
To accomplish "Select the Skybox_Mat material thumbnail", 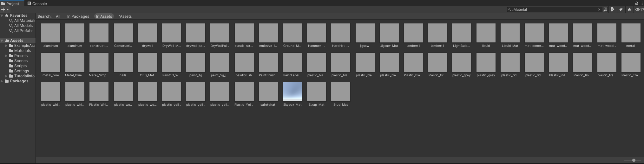I will pyautogui.click(x=292, y=92).
